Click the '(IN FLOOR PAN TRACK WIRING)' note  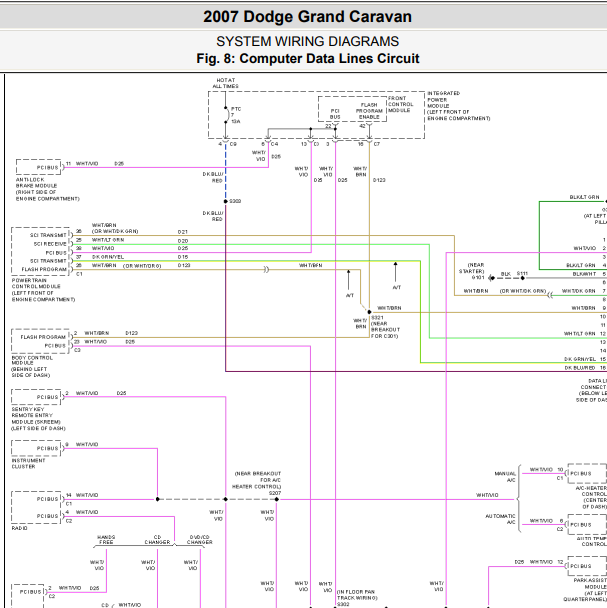coord(357,595)
